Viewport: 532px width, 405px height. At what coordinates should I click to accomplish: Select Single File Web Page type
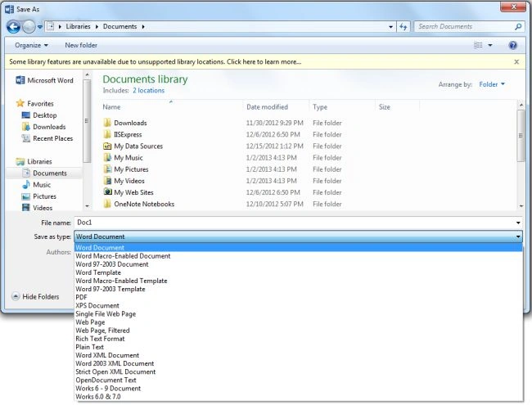(x=298, y=314)
